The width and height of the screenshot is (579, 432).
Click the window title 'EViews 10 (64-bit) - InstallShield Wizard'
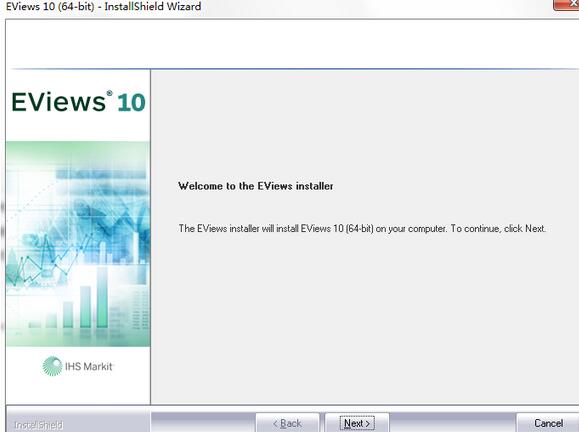click(x=103, y=6)
